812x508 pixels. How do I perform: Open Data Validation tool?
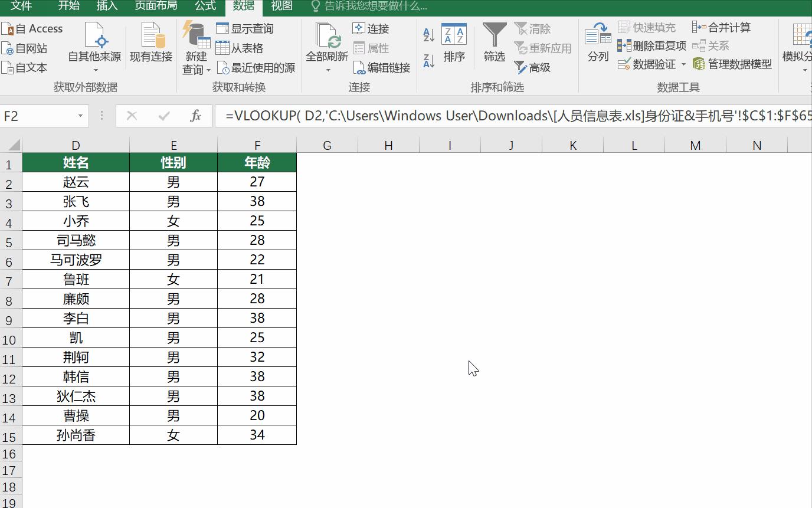[647, 64]
